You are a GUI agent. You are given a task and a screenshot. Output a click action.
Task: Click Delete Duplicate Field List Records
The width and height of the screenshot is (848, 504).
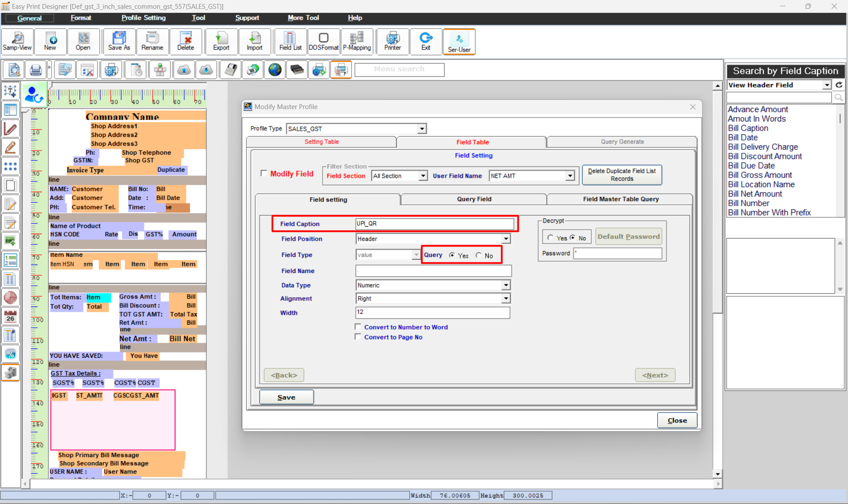(x=622, y=175)
